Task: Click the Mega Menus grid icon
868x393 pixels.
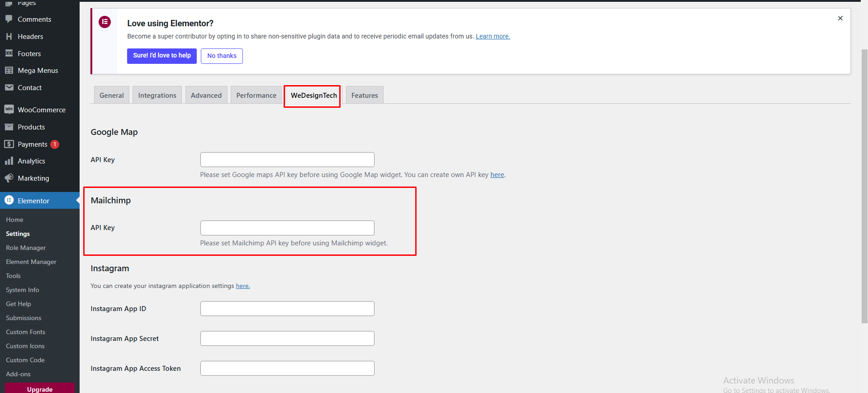Action: coord(9,70)
